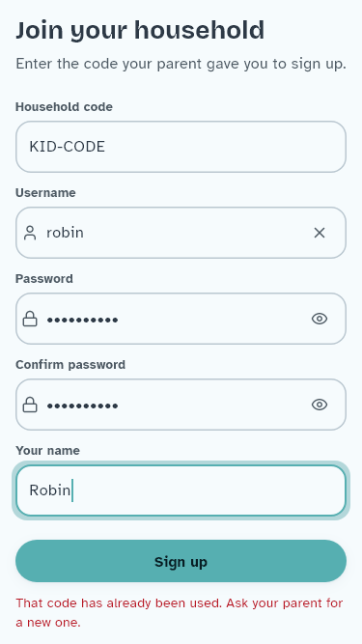
Task: Focus the Household code field containing KID-CODE
Action: 181,147
